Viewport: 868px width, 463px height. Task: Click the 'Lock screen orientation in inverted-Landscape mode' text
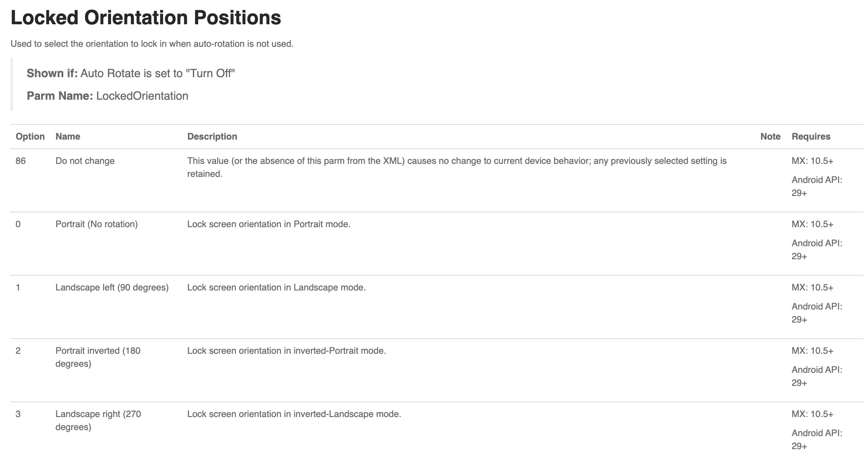pyautogui.click(x=294, y=414)
